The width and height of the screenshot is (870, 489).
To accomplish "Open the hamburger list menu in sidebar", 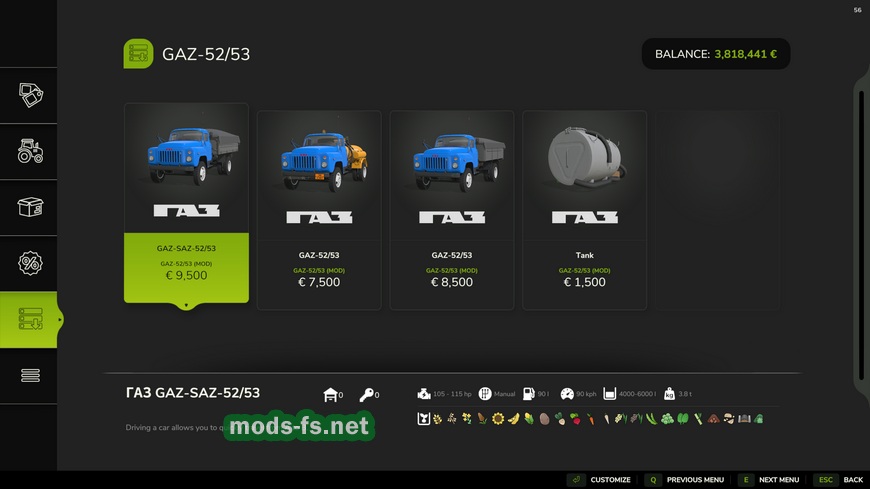I will coord(31,375).
